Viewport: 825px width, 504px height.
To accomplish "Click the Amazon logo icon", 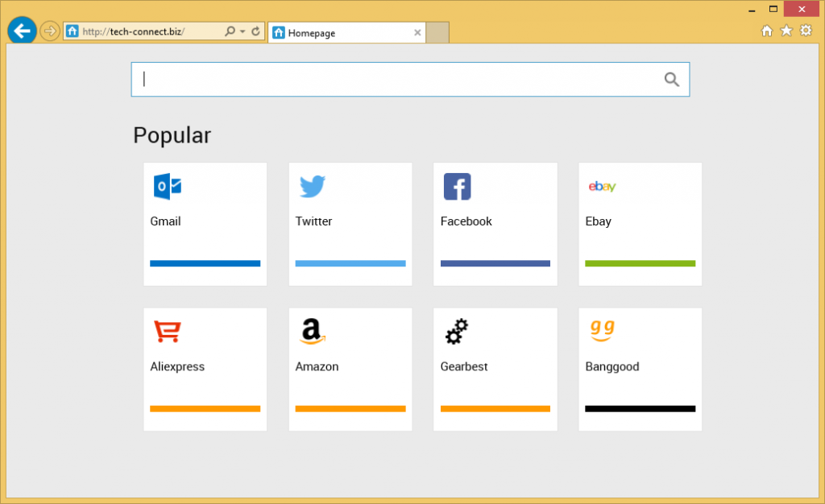I will pos(312,331).
